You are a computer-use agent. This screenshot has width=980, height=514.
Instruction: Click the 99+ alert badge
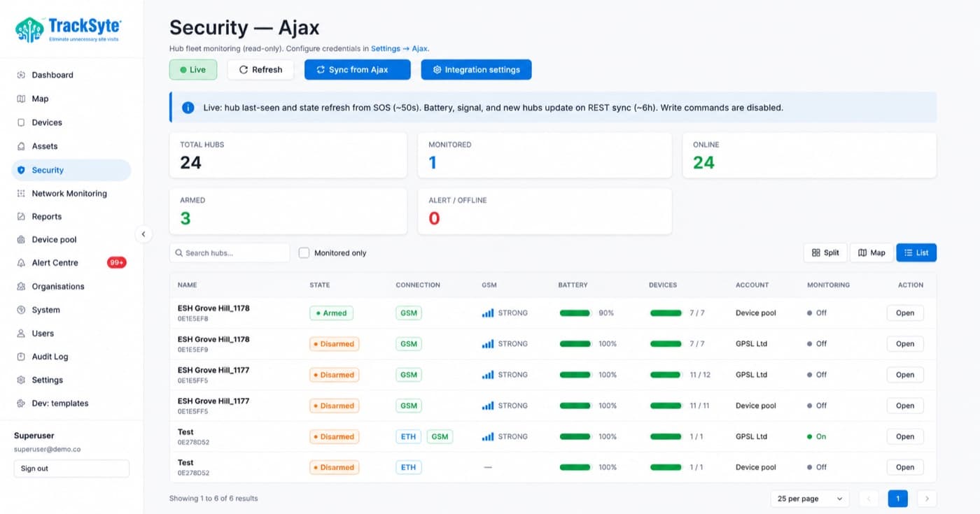116,263
